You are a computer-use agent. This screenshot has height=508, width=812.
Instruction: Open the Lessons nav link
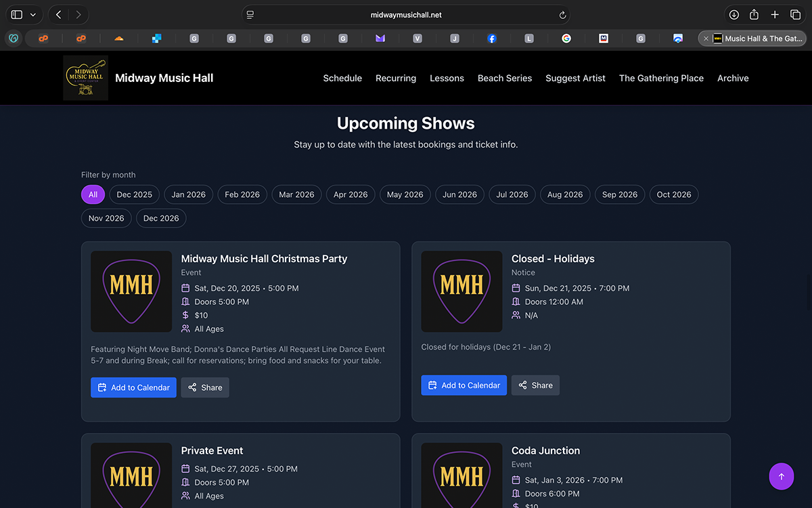pos(447,78)
